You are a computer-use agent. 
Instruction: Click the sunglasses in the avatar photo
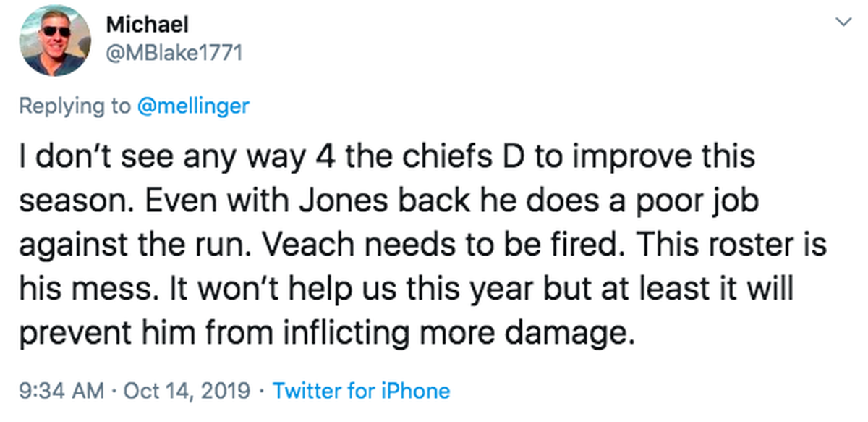tap(54, 32)
